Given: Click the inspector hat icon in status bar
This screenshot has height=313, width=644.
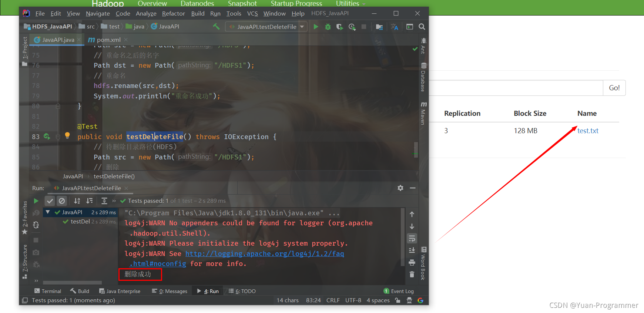Looking at the screenshot, I should click(409, 300).
